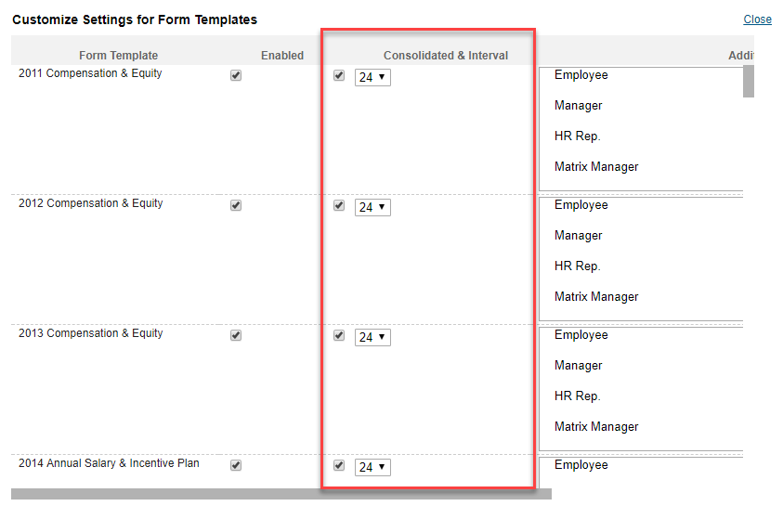Click the Close link

(x=757, y=19)
